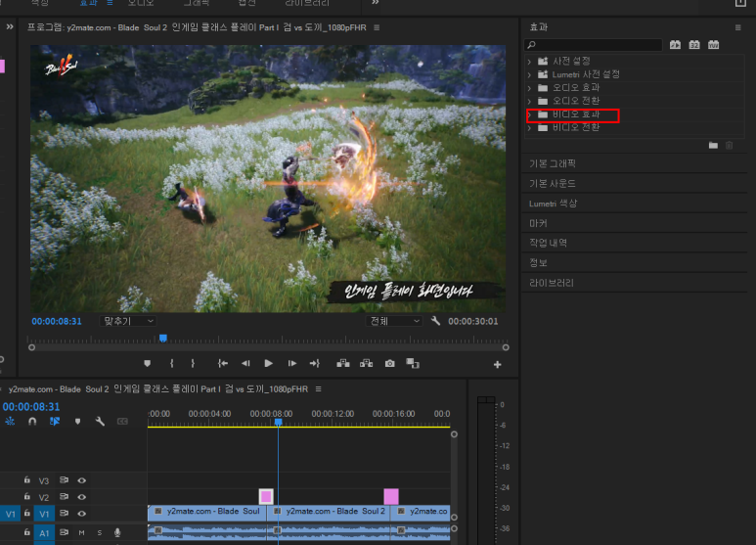The width and height of the screenshot is (756, 545).
Task: Toggle sync lock on the V2 track
Action: point(64,496)
